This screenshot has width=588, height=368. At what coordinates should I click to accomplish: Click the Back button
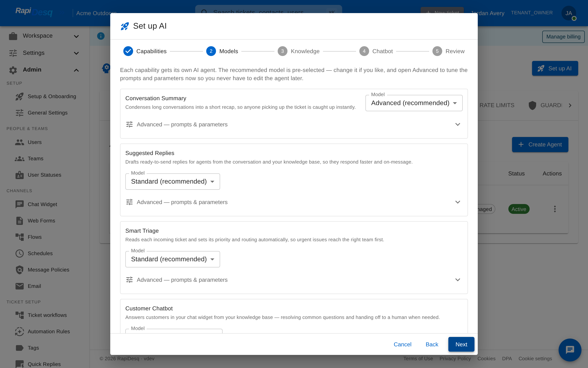tap(432, 344)
